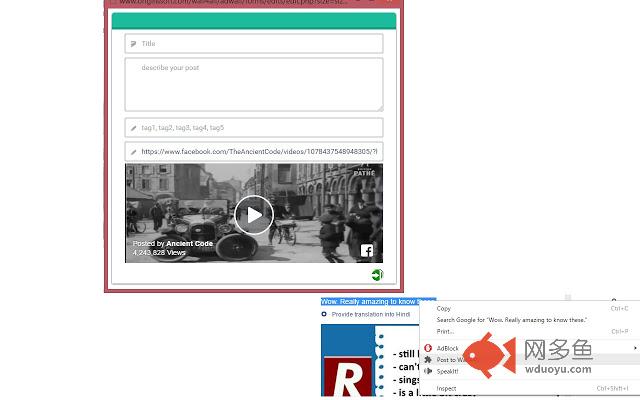
Task: Open the AdBlock context menu entry
Action: pos(530,348)
